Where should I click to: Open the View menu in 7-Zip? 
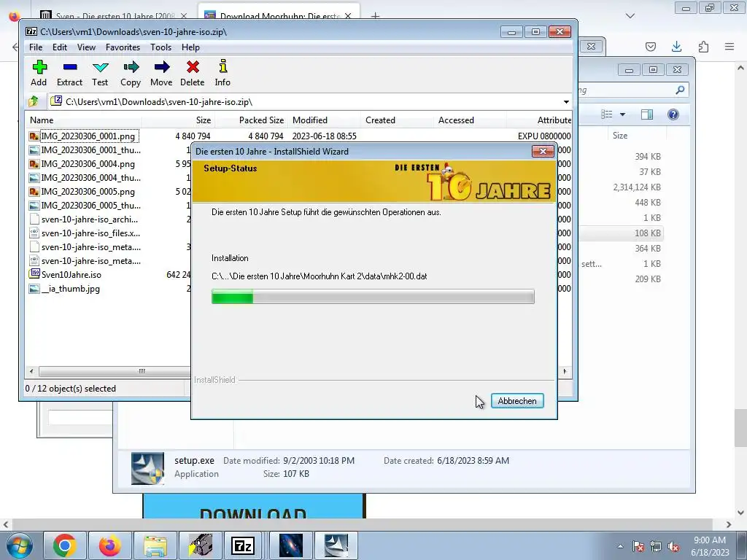coord(86,47)
